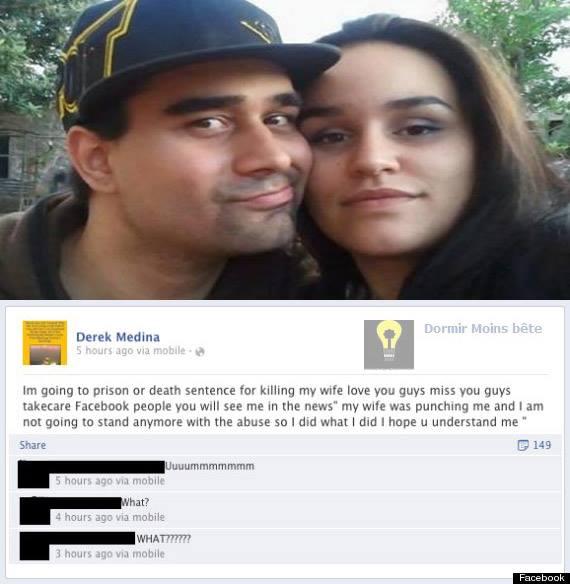This screenshot has width=570, height=584.
Task: Open the large couple photo
Action: click(285, 150)
